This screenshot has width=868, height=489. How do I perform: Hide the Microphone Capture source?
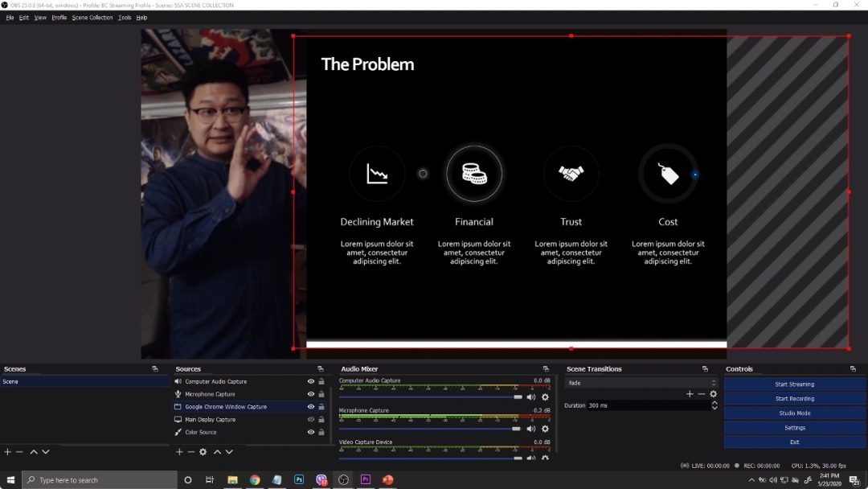[x=311, y=394]
